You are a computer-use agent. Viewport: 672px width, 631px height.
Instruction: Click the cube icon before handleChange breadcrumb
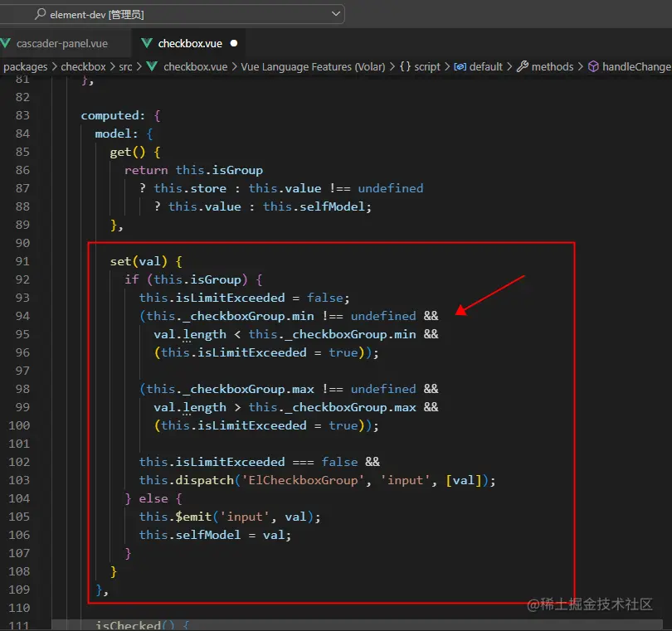(x=593, y=66)
